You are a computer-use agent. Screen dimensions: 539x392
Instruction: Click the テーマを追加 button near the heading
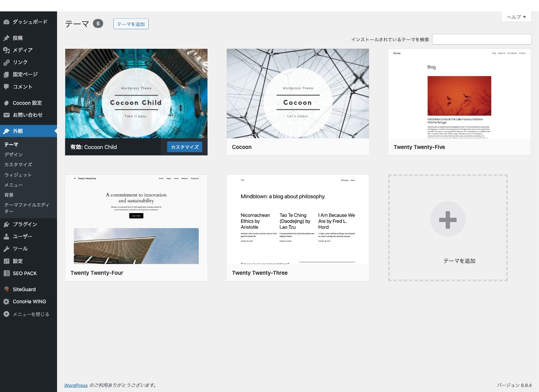click(x=131, y=24)
